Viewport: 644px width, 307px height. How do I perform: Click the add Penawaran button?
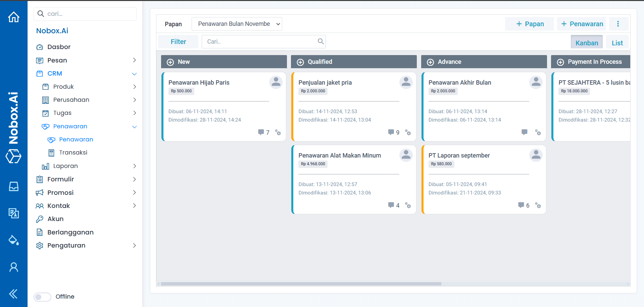click(x=582, y=24)
